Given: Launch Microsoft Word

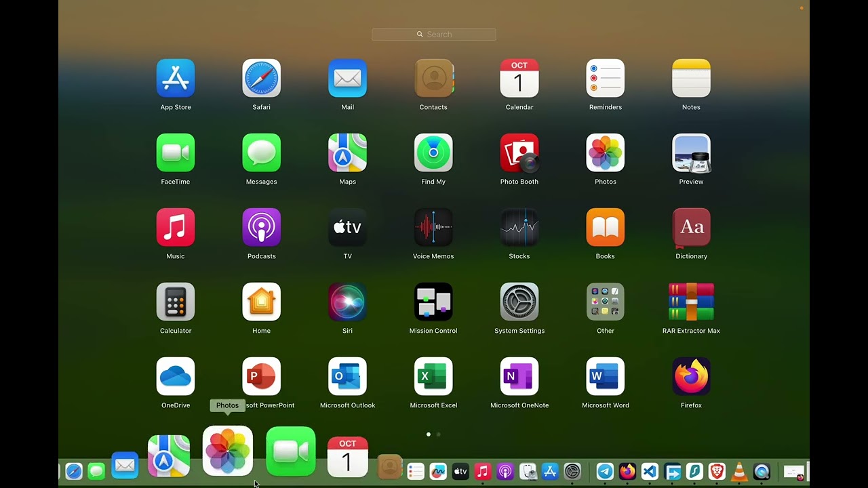Looking at the screenshot, I should point(605,376).
